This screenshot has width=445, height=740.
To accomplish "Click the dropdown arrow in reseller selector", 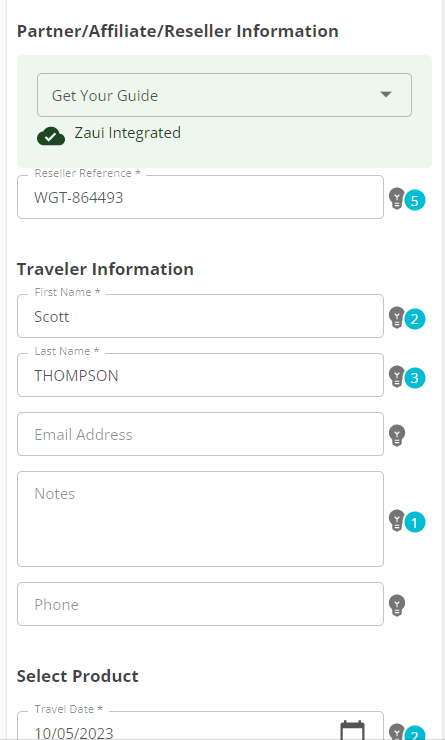I will tap(386, 94).
